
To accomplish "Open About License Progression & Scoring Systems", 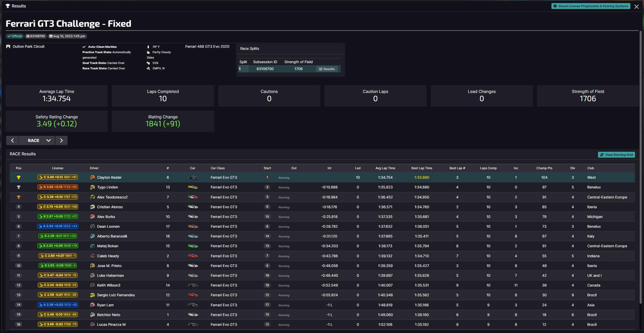I will tap(591, 6).
